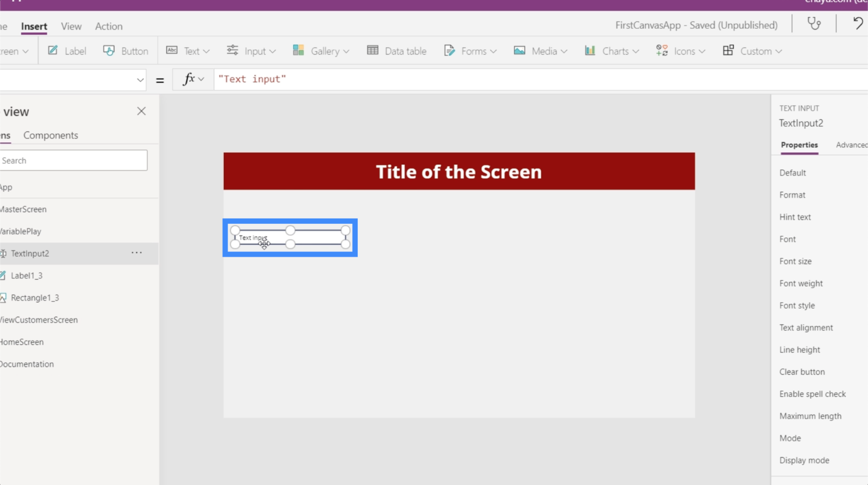Click the Button insert icon
The height and width of the screenshot is (485, 868).
(109, 50)
